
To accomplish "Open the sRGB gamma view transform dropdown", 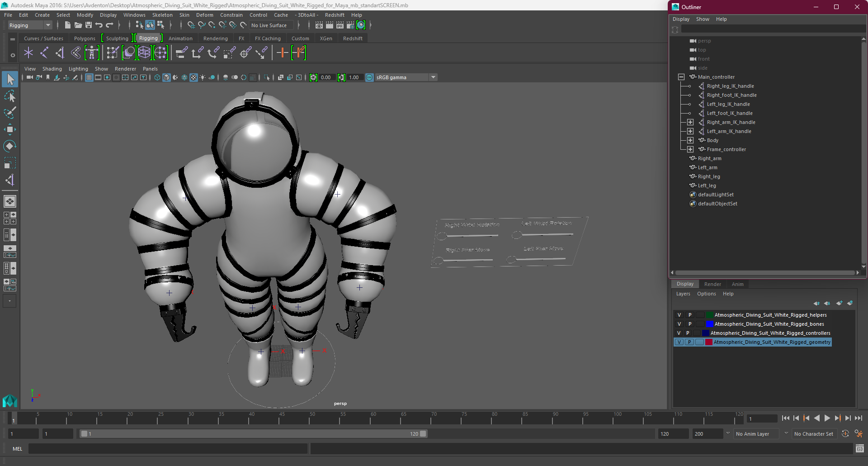I will 406,77.
